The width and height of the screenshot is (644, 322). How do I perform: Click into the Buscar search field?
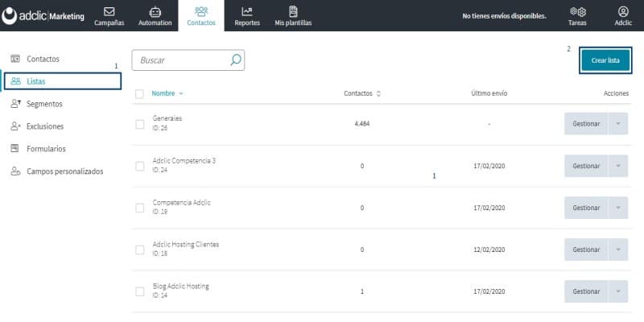(x=181, y=60)
